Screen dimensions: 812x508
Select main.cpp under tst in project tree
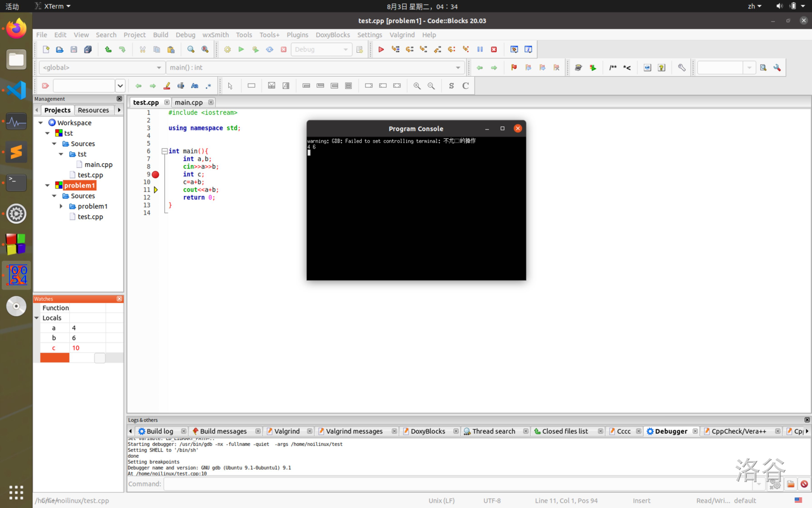(98, 165)
